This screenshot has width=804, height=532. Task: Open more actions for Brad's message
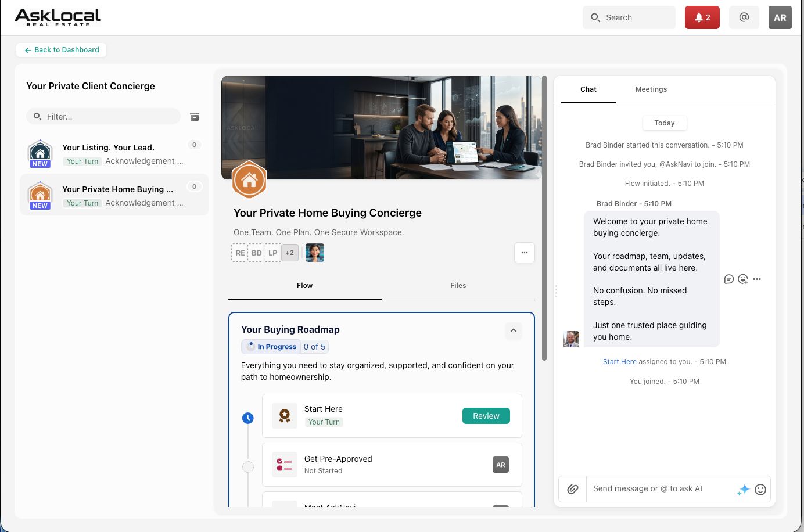point(757,279)
